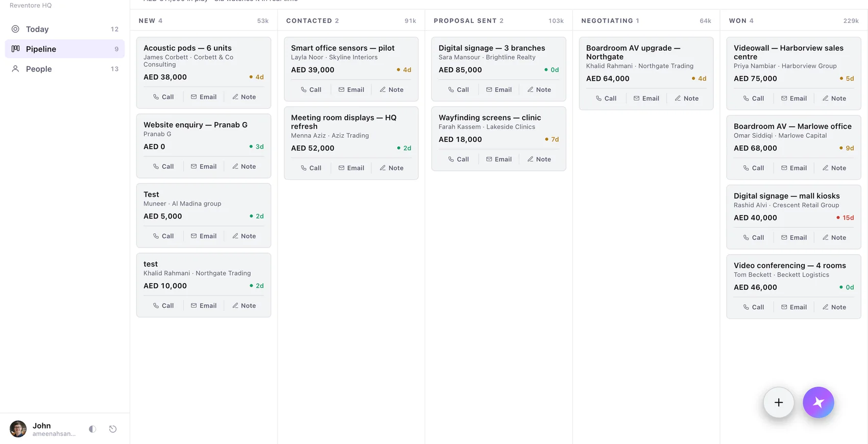
Task: Email on Digital signage — mall kiosks card
Action: (x=794, y=238)
